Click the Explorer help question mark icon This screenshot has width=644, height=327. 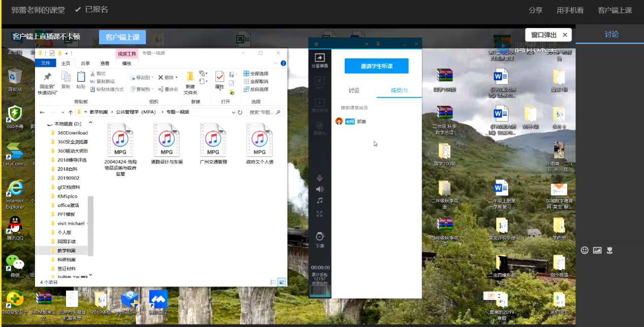coord(282,63)
